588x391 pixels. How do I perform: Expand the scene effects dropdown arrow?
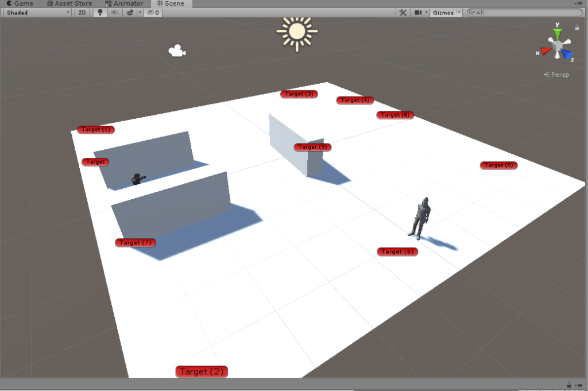[x=139, y=13]
